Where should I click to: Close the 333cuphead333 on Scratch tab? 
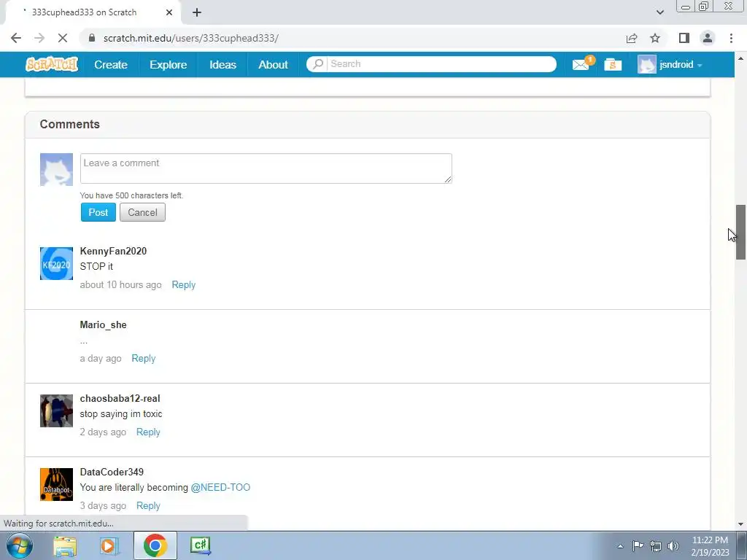pos(169,12)
